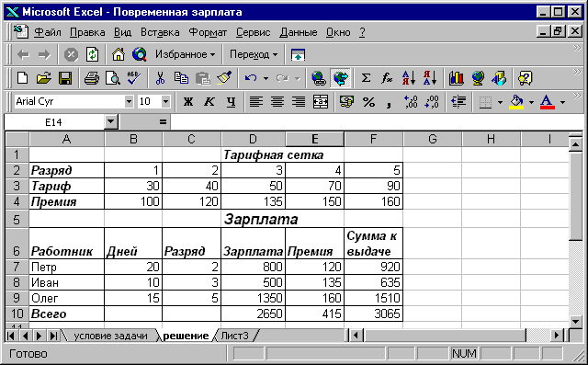Click the AutoSum sigma icon
This screenshot has height=365, width=588.
pos(366,78)
